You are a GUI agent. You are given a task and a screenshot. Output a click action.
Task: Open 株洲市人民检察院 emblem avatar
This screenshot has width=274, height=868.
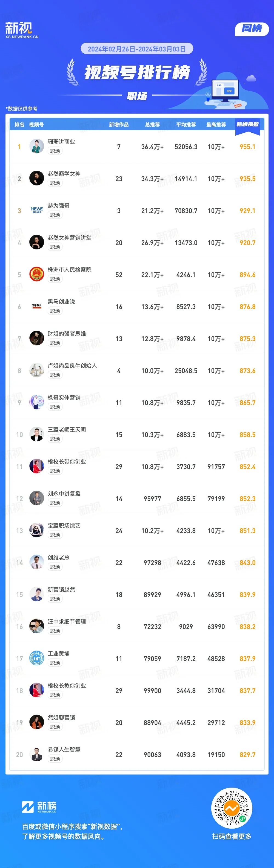(36, 275)
